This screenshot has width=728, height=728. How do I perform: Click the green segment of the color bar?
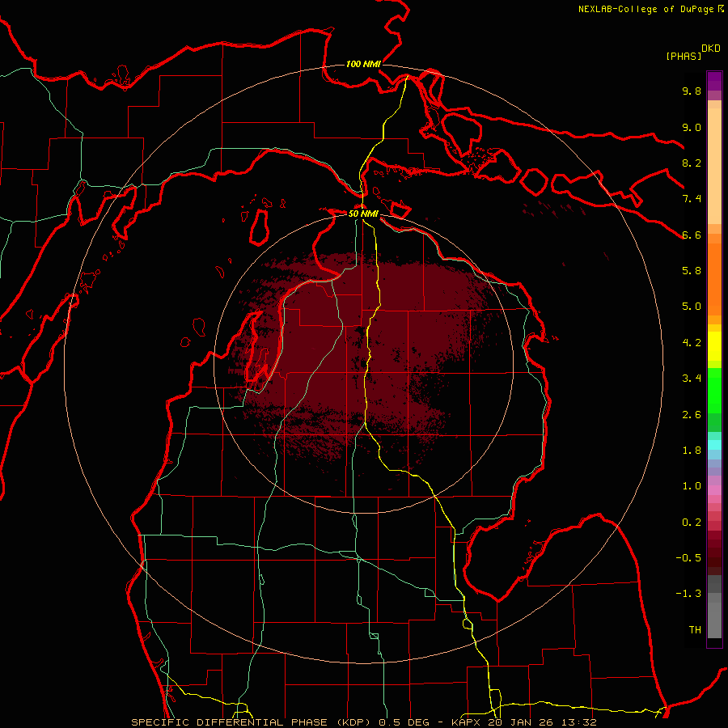(x=714, y=390)
